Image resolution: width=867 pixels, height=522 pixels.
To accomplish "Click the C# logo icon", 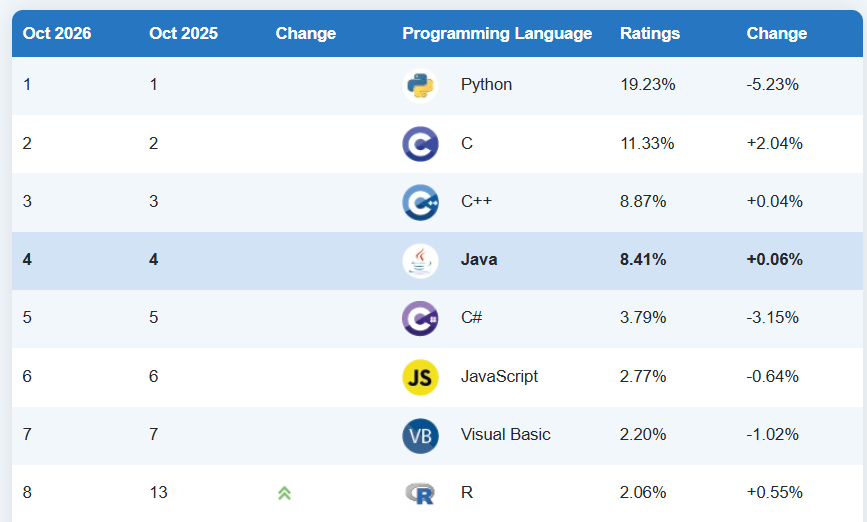I will click(x=420, y=319).
